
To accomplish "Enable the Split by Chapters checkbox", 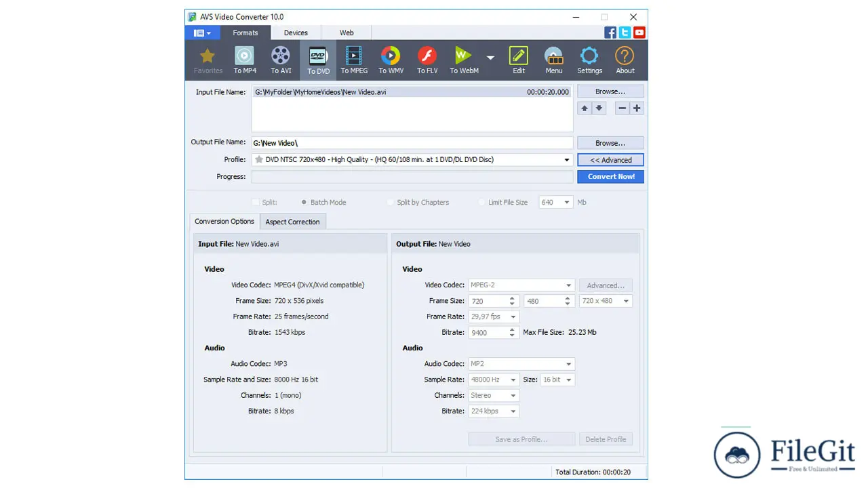I will click(390, 202).
